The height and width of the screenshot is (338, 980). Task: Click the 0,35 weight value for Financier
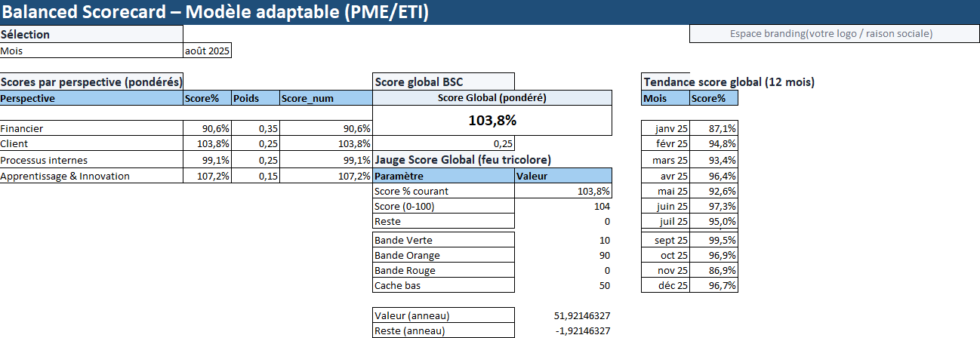254,129
